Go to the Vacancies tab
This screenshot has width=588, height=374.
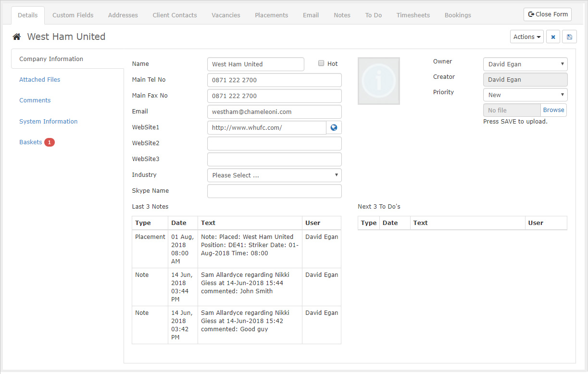[226, 15]
